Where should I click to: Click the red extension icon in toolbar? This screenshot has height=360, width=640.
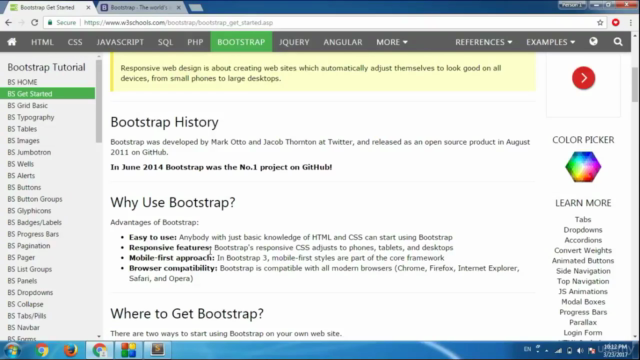pyautogui.click(x=616, y=22)
